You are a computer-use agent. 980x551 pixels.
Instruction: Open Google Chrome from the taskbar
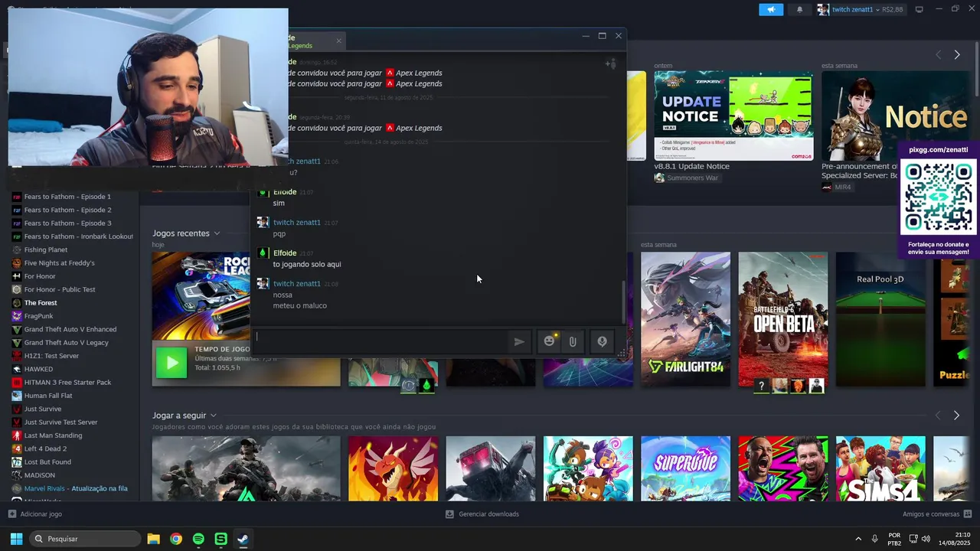(176, 539)
